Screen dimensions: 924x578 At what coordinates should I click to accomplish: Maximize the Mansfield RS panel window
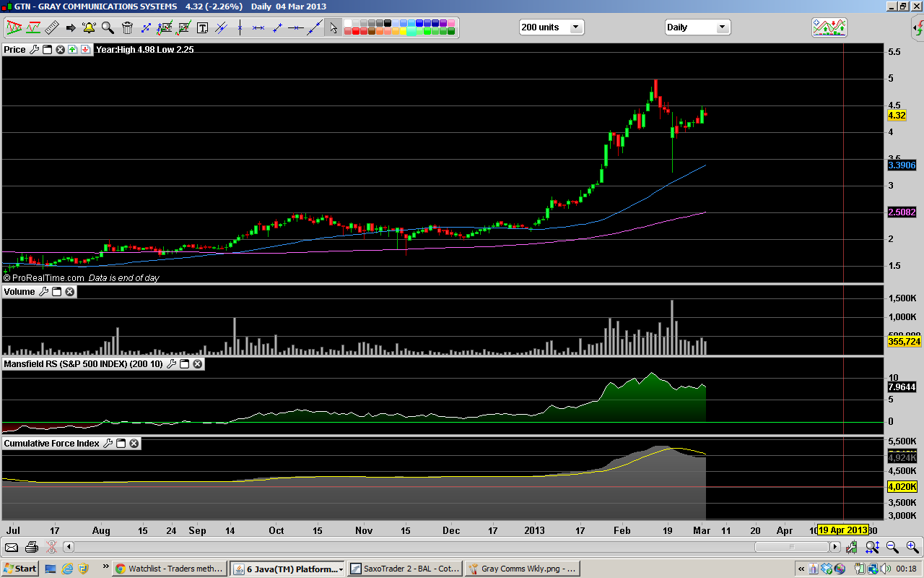click(184, 364)
